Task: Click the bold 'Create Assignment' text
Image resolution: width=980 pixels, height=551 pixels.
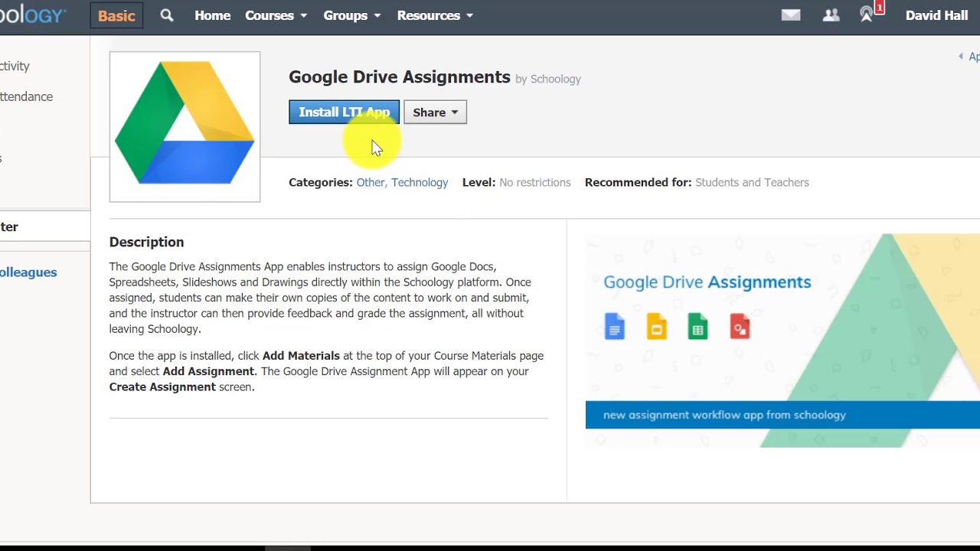Action: click(x=162, y=387)
